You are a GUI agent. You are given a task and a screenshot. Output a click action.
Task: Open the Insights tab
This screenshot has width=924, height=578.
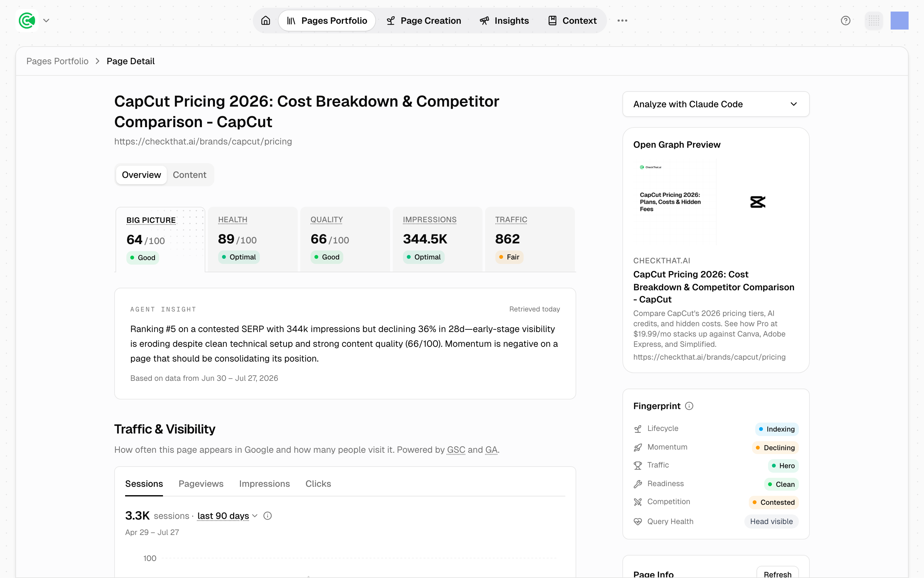(504, 21)
